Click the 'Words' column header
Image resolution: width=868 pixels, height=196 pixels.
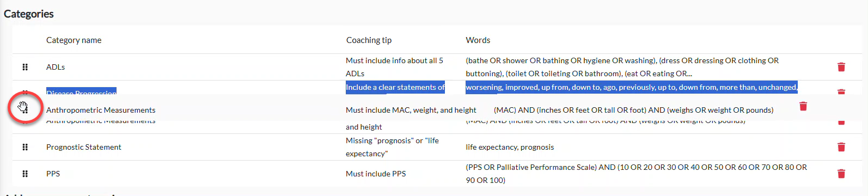point(478,40)
